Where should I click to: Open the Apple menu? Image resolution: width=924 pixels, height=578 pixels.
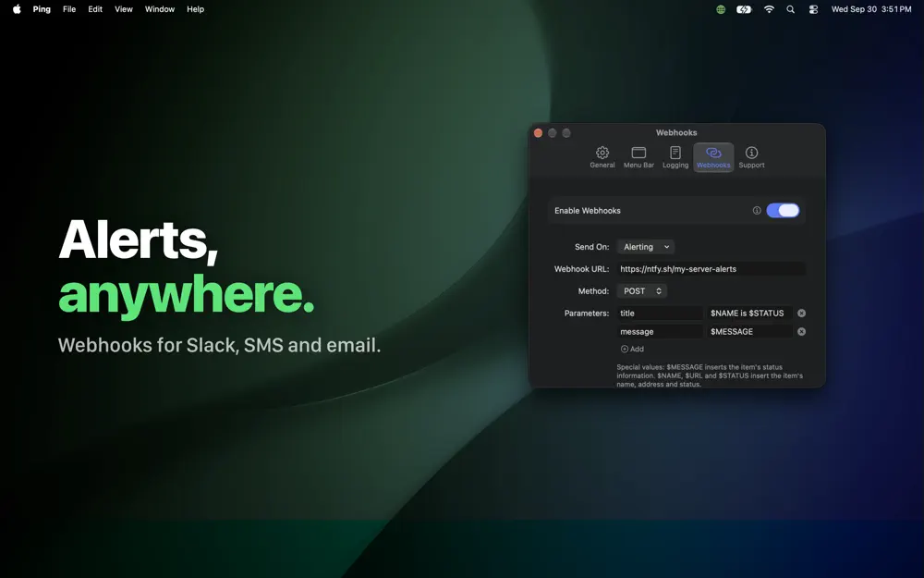[x=17, y=9]
